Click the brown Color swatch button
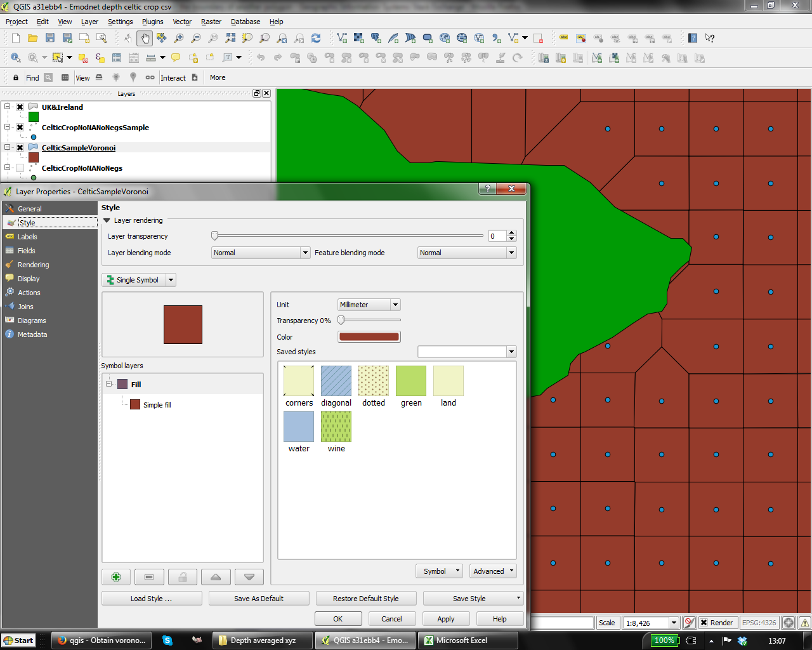Image resolution: width=812 pixels, height=650 pixels. 369,337
